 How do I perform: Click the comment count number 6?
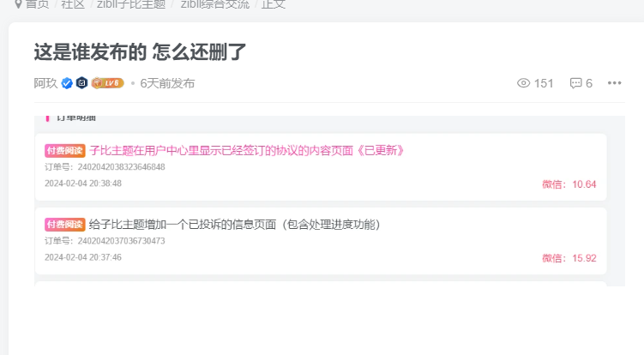(x=589, y=83)
